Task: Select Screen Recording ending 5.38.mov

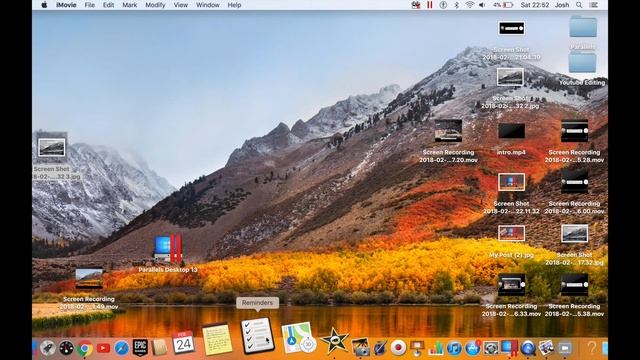Action: point(574,295)
